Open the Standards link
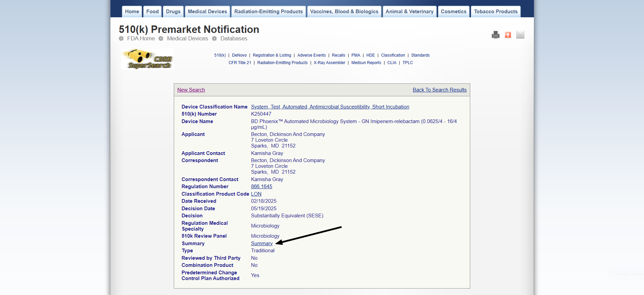Image resolution: width=644 pixels, height=295 pixels. [420, 55]
